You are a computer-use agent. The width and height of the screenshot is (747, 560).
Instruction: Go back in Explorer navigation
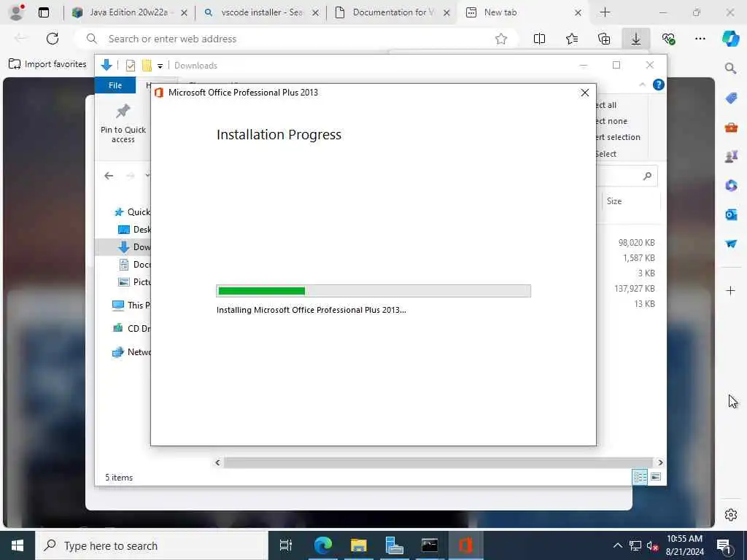point(109,176)
